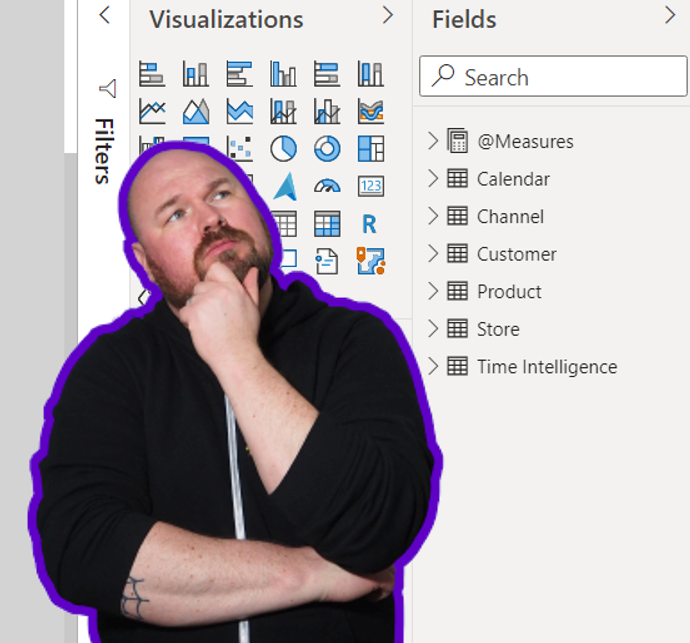
Task: Pick the Card (123) visual
Action: point(371,186)
